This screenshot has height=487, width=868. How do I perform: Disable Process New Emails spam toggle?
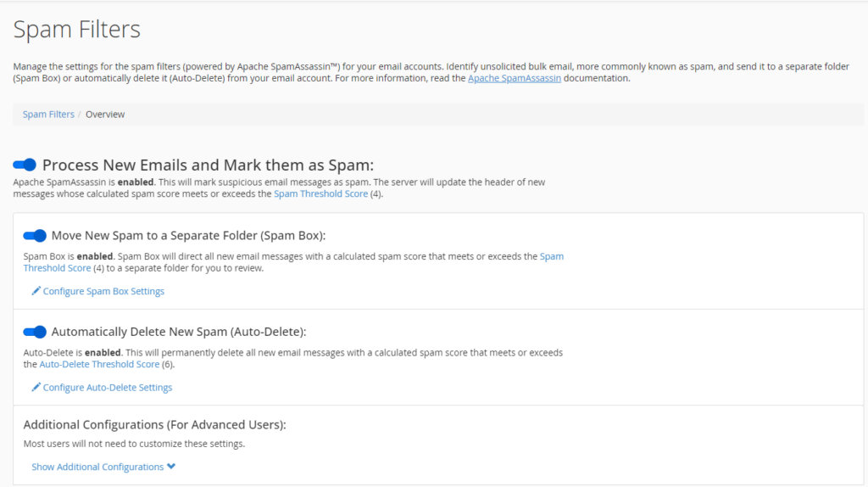[x=25, y=165]
